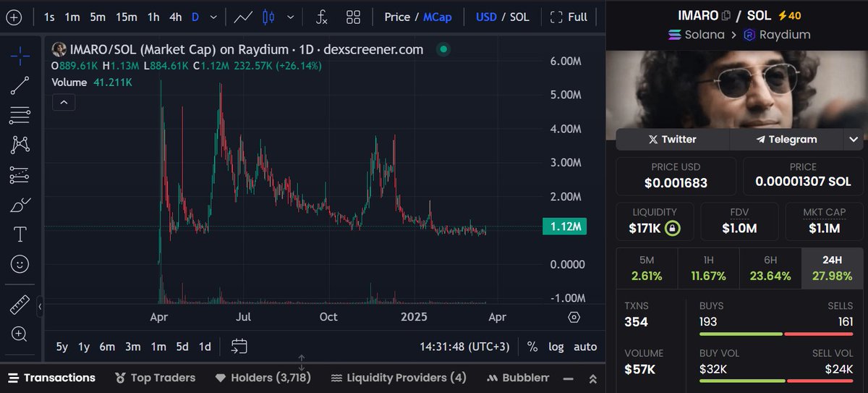Select the 6H stats period

coord(770,269)
